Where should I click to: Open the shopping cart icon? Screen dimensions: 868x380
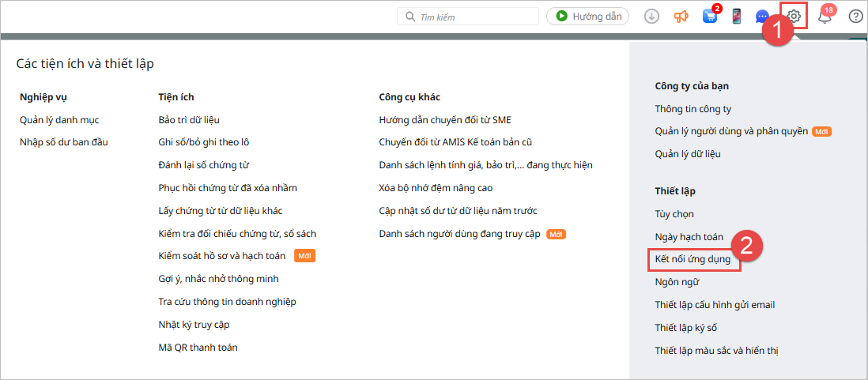point(708,17)
